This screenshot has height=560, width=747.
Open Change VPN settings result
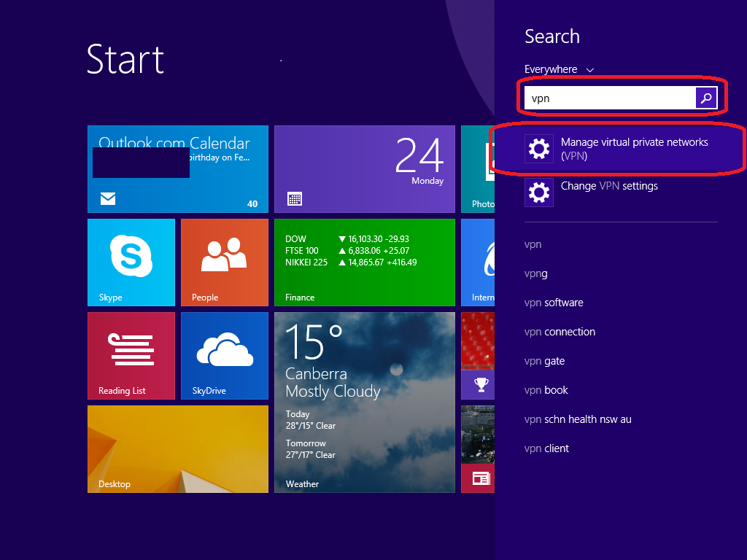[621, 192]
